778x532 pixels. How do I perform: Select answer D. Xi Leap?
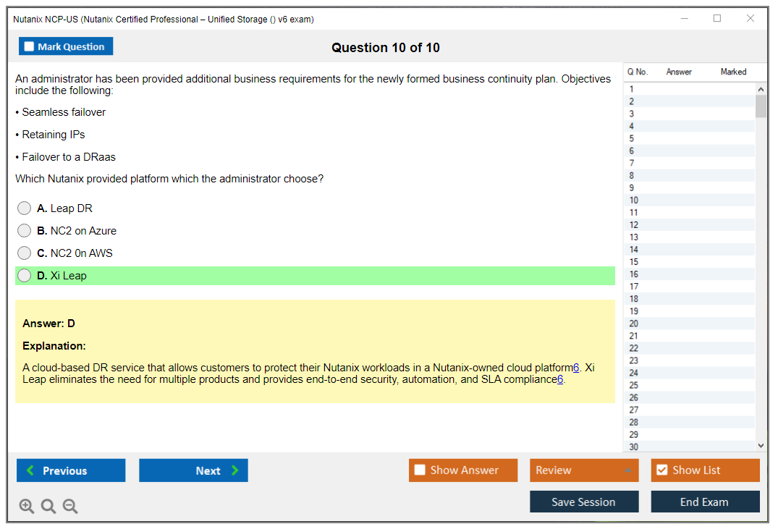(25, 276)
